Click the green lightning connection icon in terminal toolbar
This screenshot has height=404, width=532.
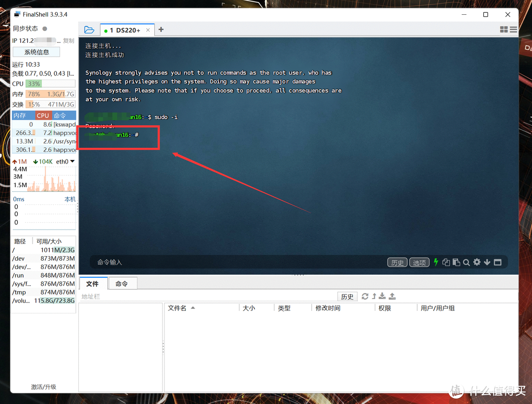[x=436, y=262]
